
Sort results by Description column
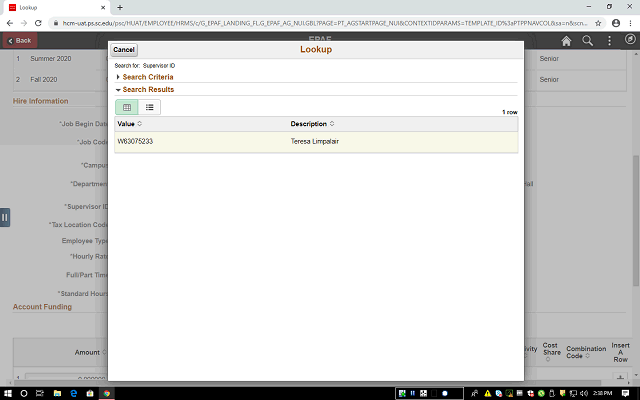coord(312,124)
